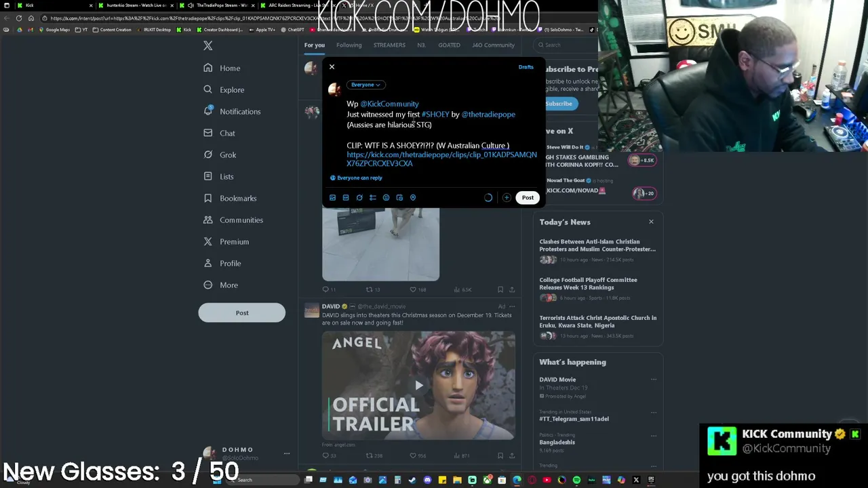Image resolution: width=868 pixels, height=488 pixels.
Task: Like the post with 168 likes
Action: (x=417, y=289)
